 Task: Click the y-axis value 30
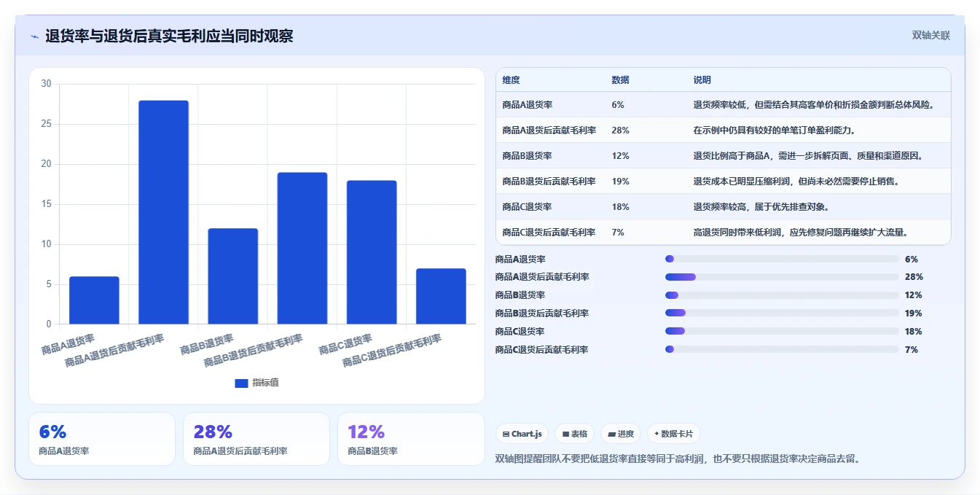point(46,84)
